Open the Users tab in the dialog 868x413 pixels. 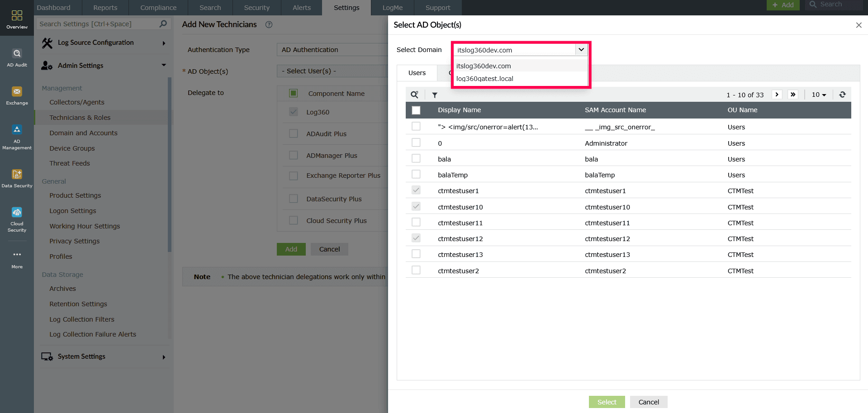[x=417, y=73]
